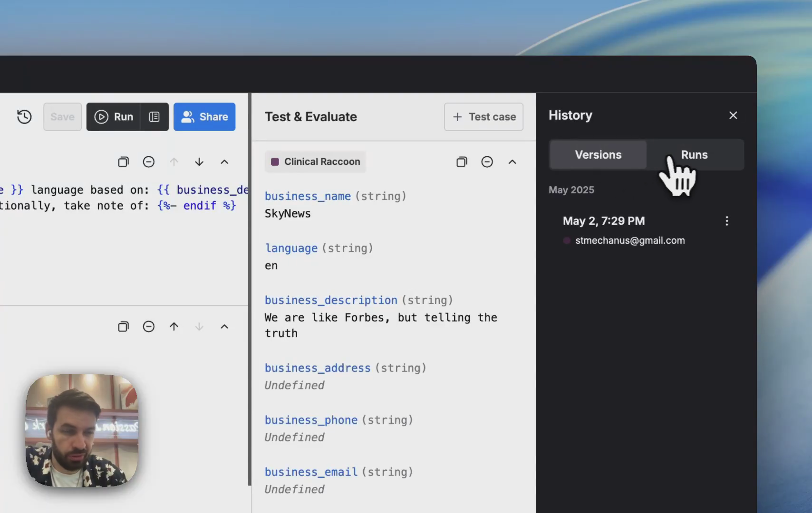The image size is (812, 513).
Task: Close the History panel
Action: click(733, 115)
